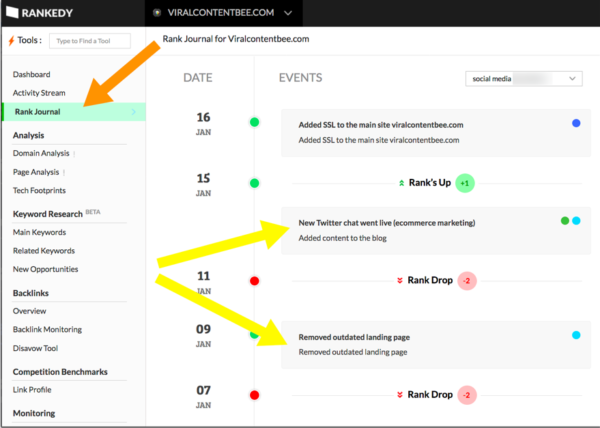The height and width of the screenshot is (428, 600).
Task: Open Tech Footprints
Action: point(39,190)
